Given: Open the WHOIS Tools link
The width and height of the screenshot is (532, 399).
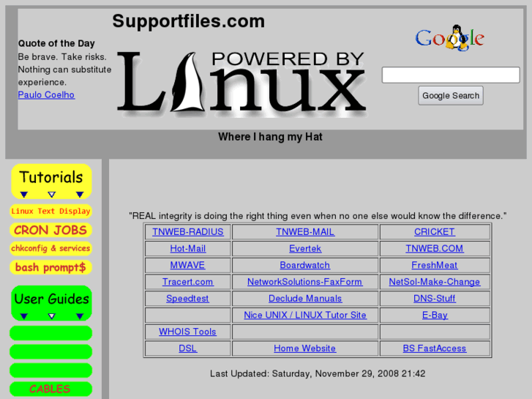Looking at the screenshot, I should pyautogui.click(x=187, y=332).
